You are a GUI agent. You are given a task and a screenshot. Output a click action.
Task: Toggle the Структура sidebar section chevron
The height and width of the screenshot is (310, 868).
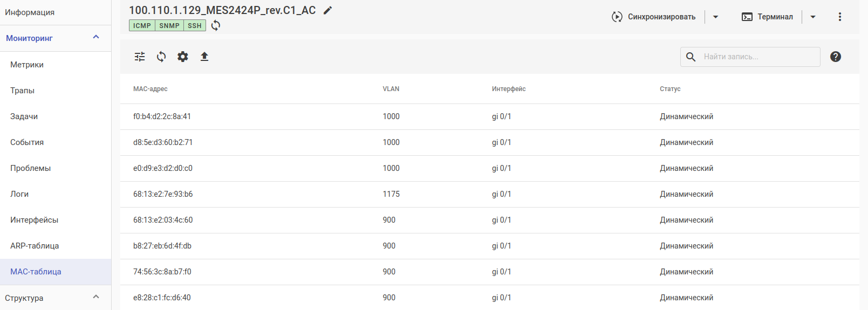click(x=96, y=297)
